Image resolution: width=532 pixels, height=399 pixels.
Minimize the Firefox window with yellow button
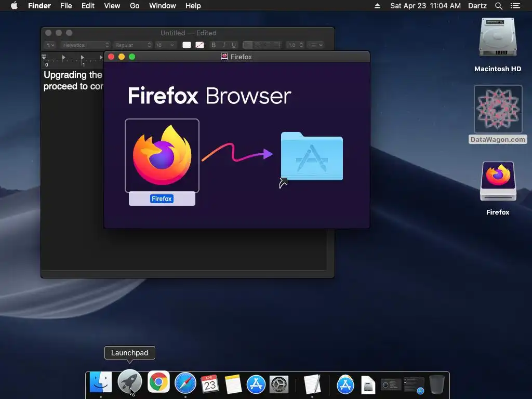(122, 57)
